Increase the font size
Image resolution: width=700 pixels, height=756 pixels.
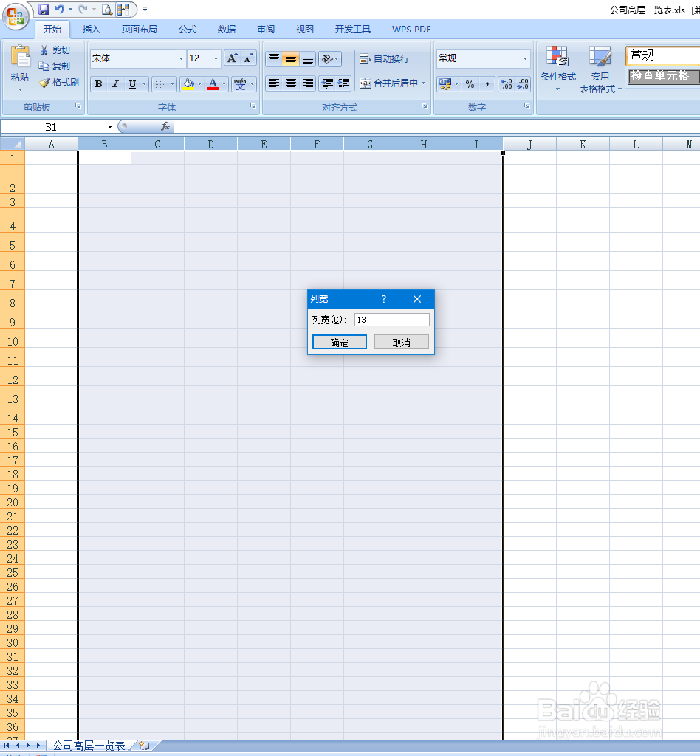pos(233,58)
